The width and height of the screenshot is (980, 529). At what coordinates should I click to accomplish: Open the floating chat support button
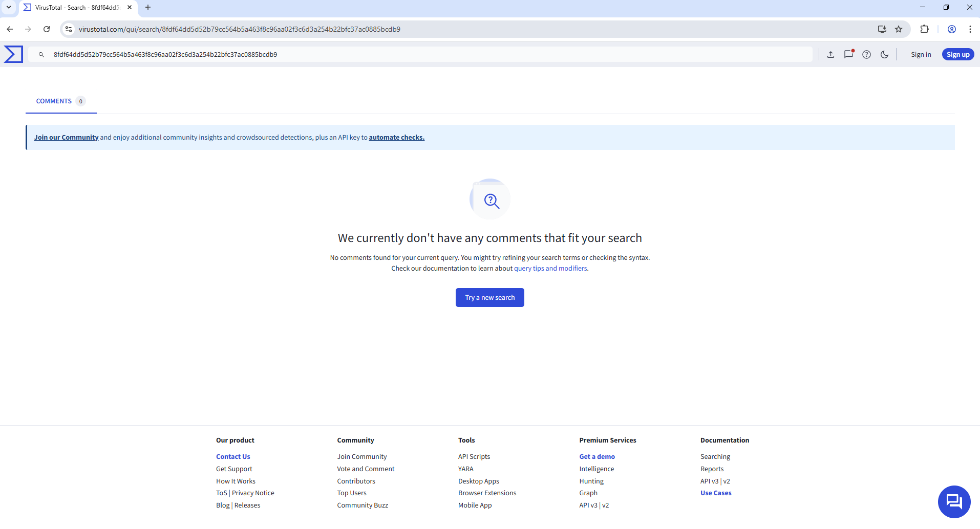pos(954,501)
